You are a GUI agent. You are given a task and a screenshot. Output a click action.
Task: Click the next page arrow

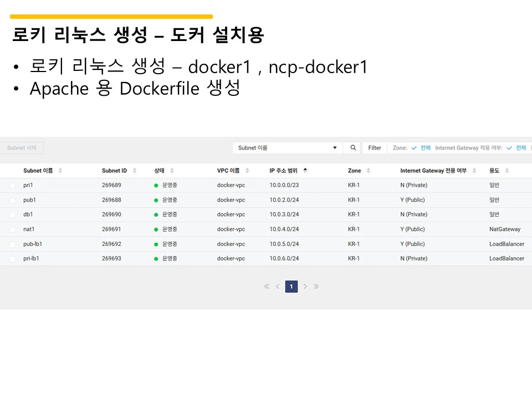click(305, 287)
